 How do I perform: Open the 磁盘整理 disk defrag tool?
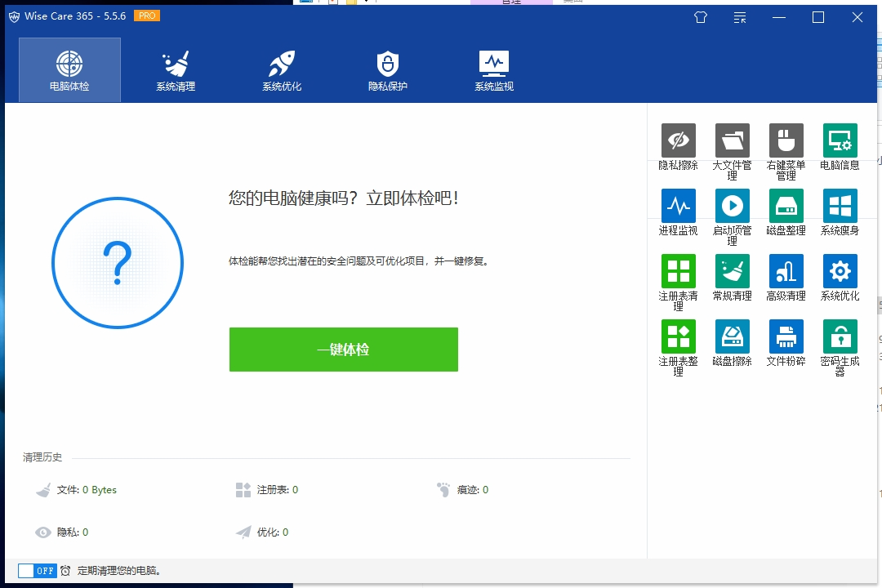coord(786,206)
